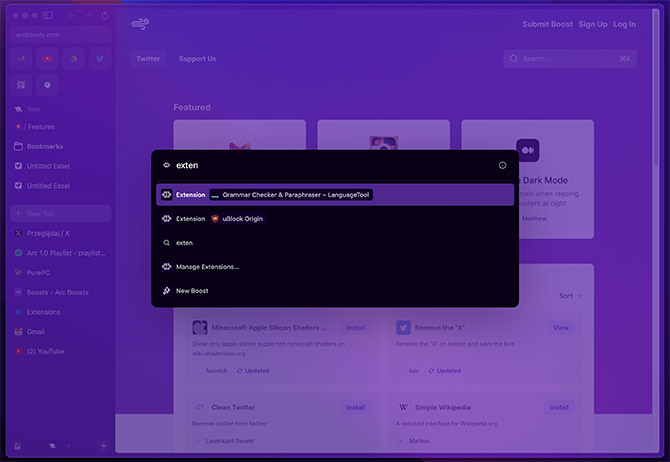Image resolution: width=670 pixels, height=462 pixels.
Task: Click Sign Up link
Action: pos(593,24)
